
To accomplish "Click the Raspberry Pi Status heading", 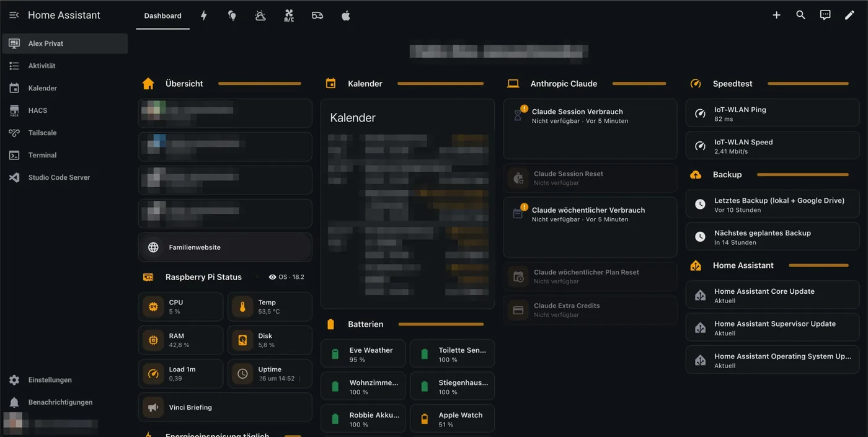I will [203, 277].
